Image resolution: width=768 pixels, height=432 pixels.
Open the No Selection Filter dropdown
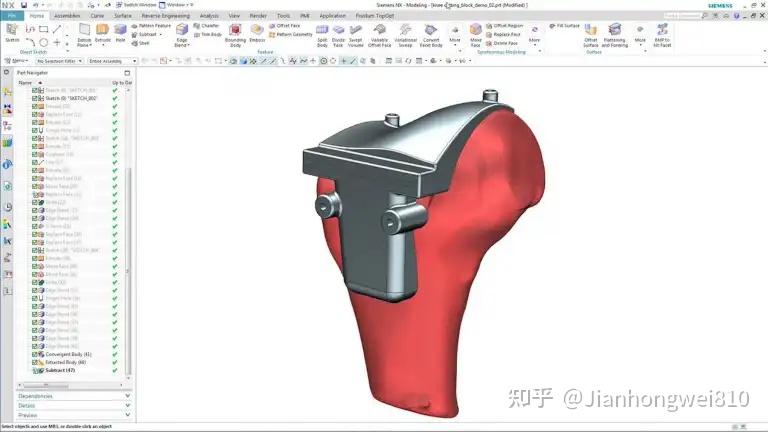tap(59, 61)
